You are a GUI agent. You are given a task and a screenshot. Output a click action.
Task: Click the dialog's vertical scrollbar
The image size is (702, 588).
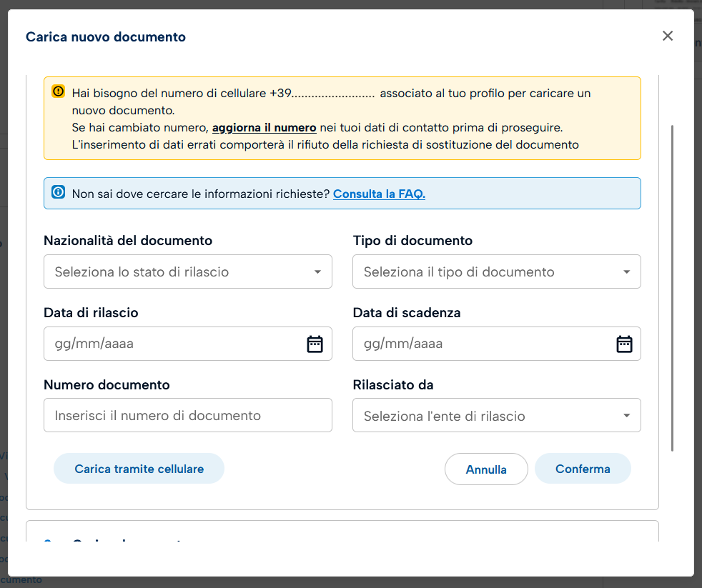[672, 286]
